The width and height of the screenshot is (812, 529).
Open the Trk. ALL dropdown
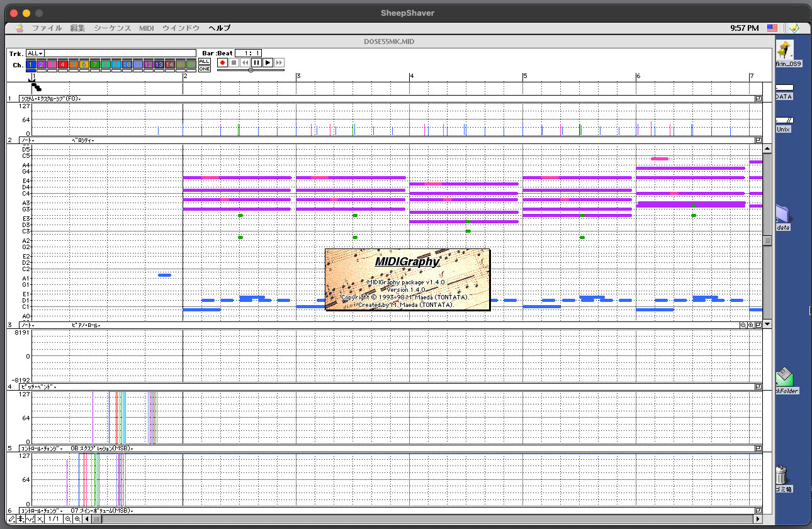click(x=35, y=53)
